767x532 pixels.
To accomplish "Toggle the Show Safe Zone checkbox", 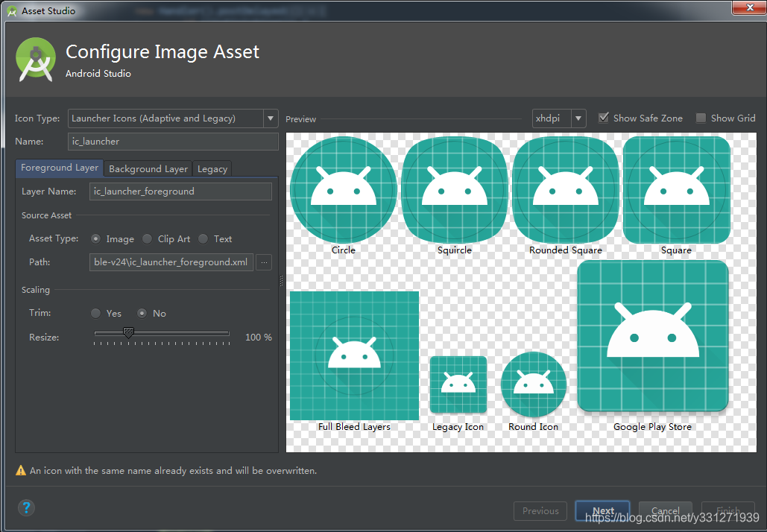I will [x=604, y=118].
